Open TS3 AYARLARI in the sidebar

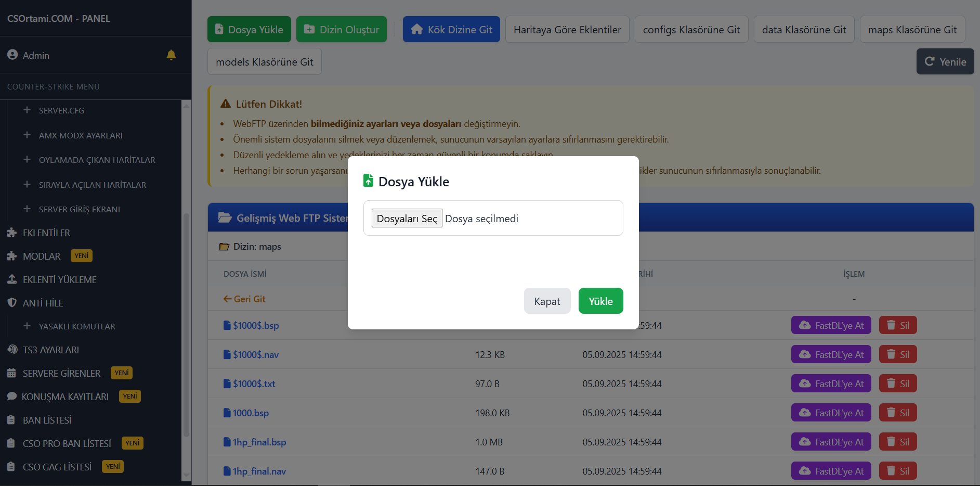(50, 350)
